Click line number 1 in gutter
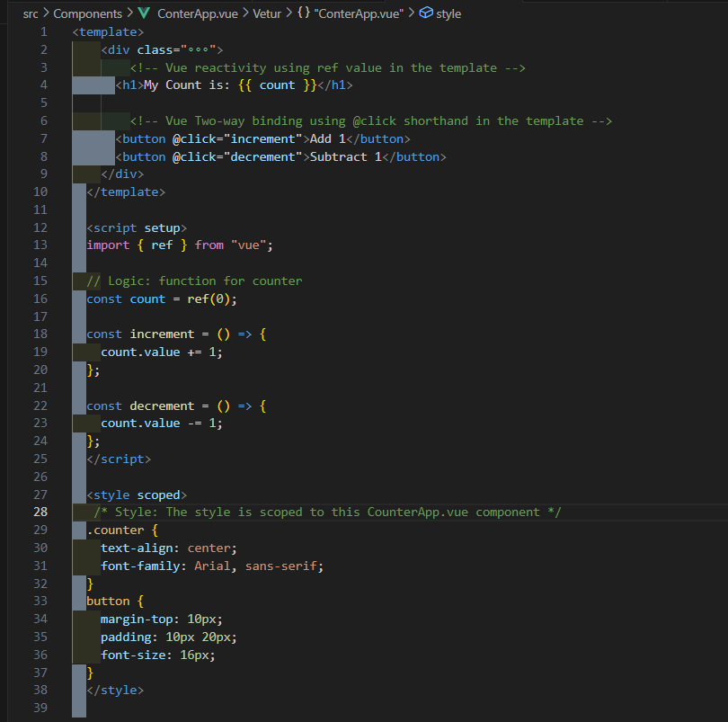728x722 pixels. click(x=44, y=31)
